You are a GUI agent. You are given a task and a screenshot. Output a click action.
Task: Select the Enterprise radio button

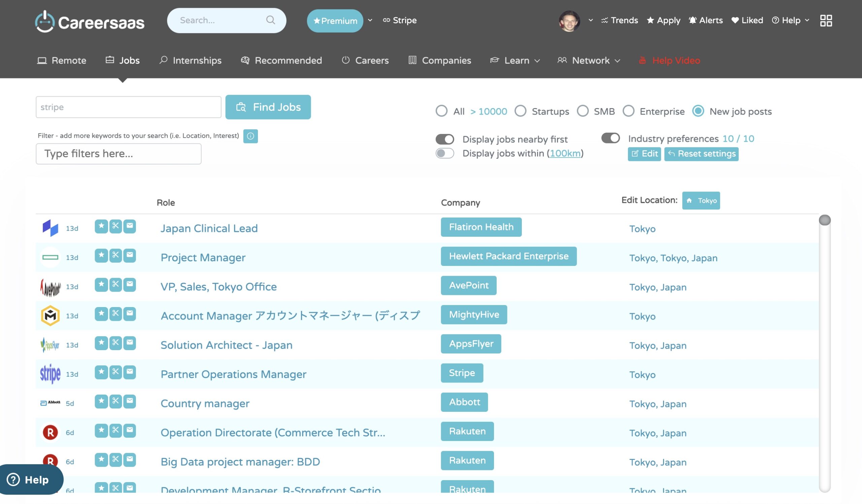tap(628, 111)
